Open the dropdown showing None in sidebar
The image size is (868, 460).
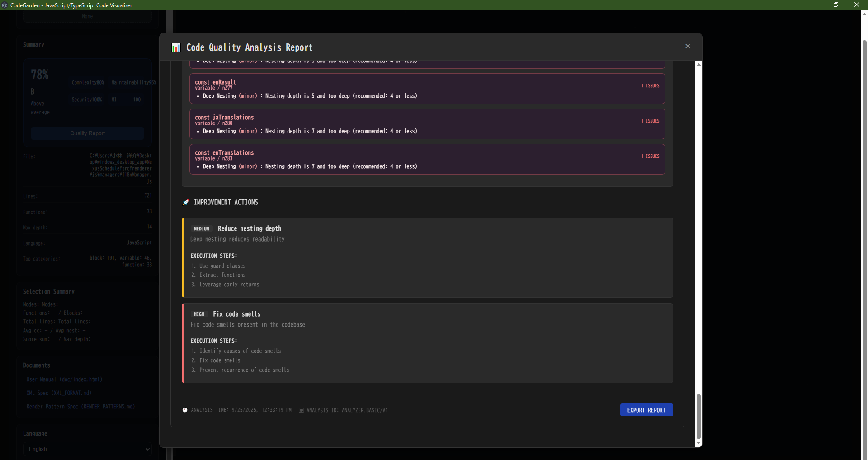[x=87, y=16]
